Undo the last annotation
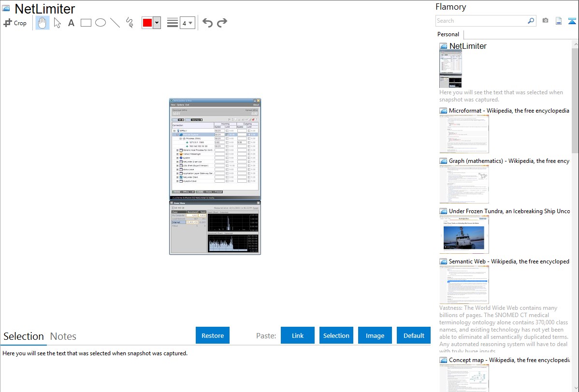 coord(207,23)
